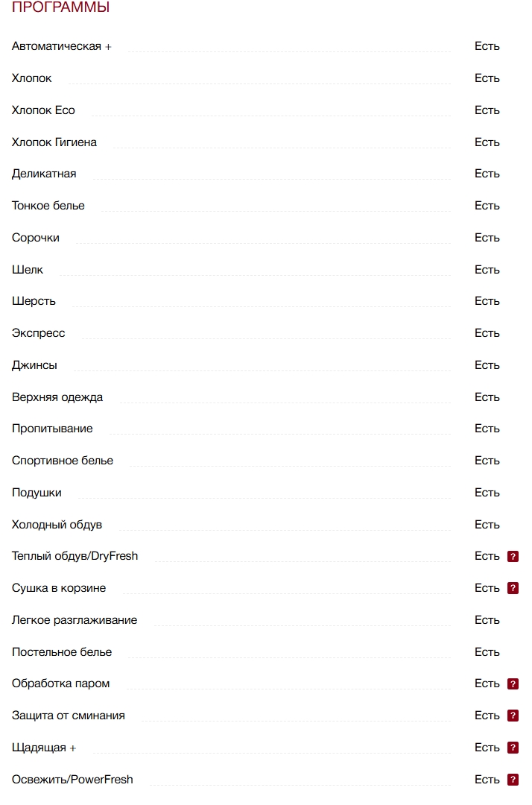Click the Хлопок Eco row label

click(43, 110)
